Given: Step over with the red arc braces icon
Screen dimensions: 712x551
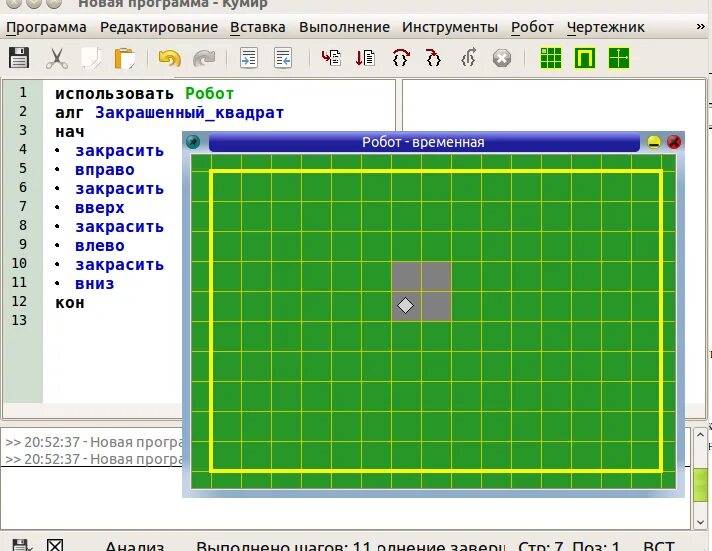Looking at the screenshot, I should 400,58.
